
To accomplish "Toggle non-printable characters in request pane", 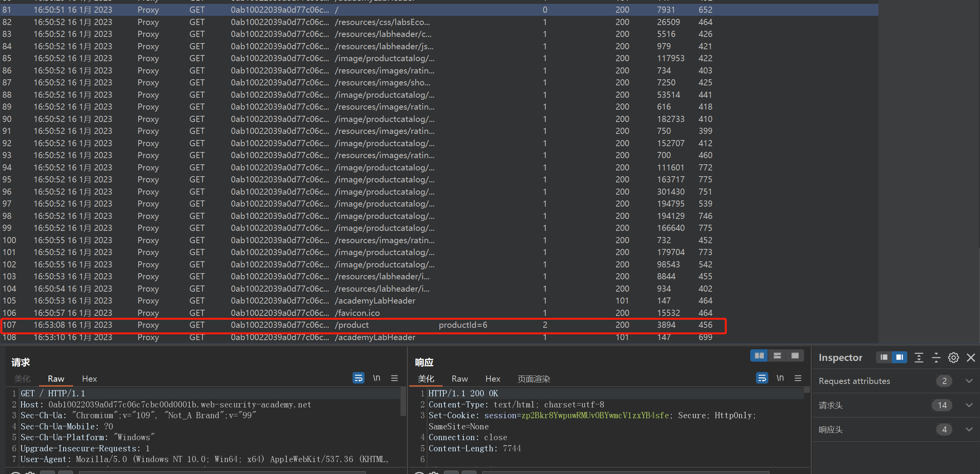I will (x=376, y=378).
